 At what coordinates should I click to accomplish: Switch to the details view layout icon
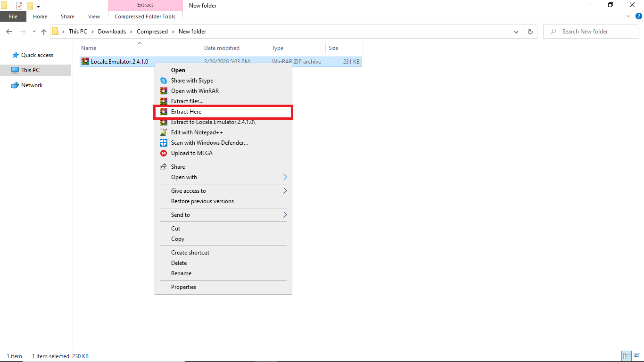tap(627, 356)
